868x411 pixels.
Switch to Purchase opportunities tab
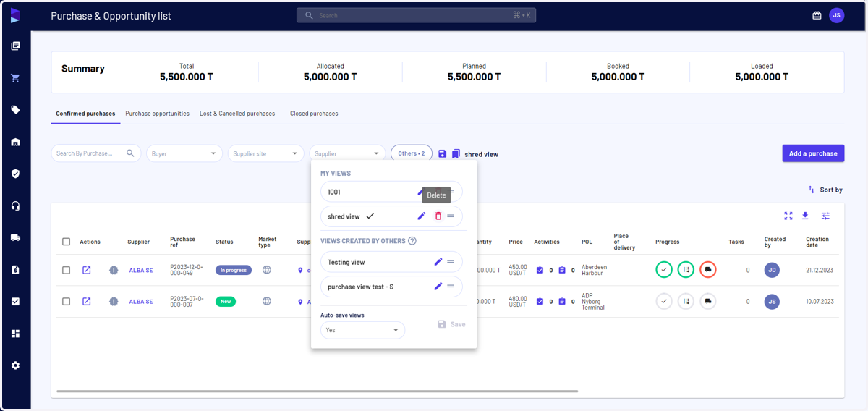[x=157, y=114]
